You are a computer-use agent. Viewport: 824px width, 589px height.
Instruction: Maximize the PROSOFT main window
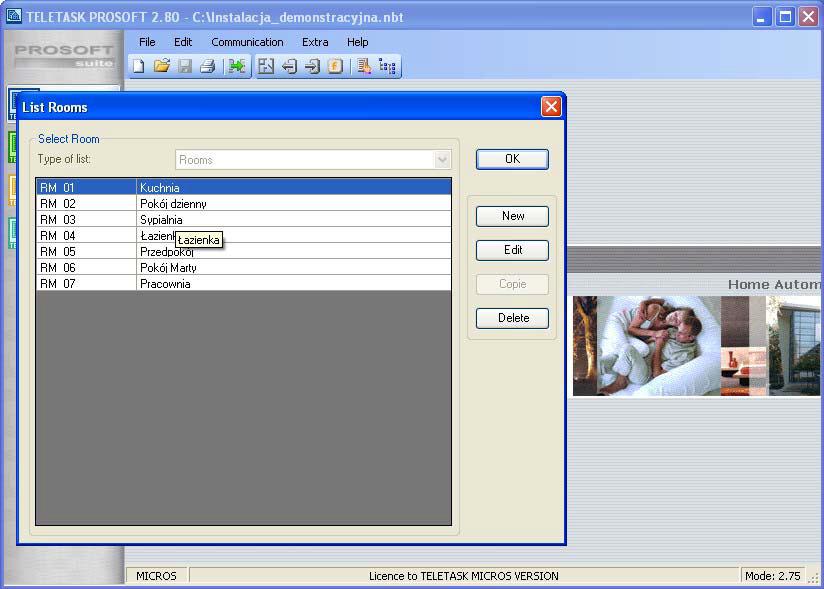point(785,17)
